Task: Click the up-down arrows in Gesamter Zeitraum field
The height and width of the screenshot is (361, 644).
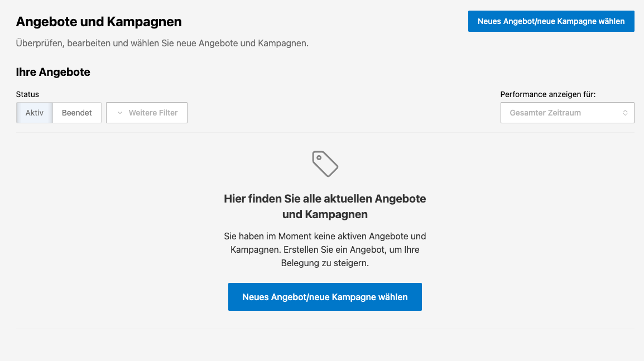Action: pos(625,113)
